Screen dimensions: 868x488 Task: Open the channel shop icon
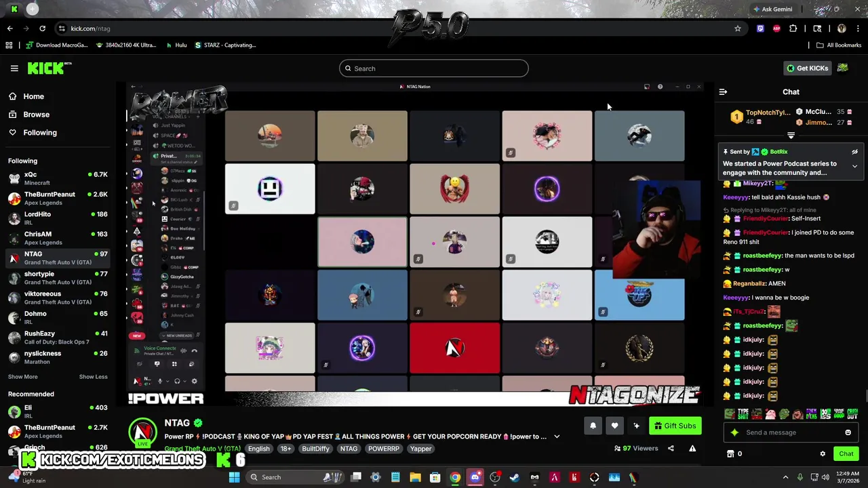(x=730, y=453)
